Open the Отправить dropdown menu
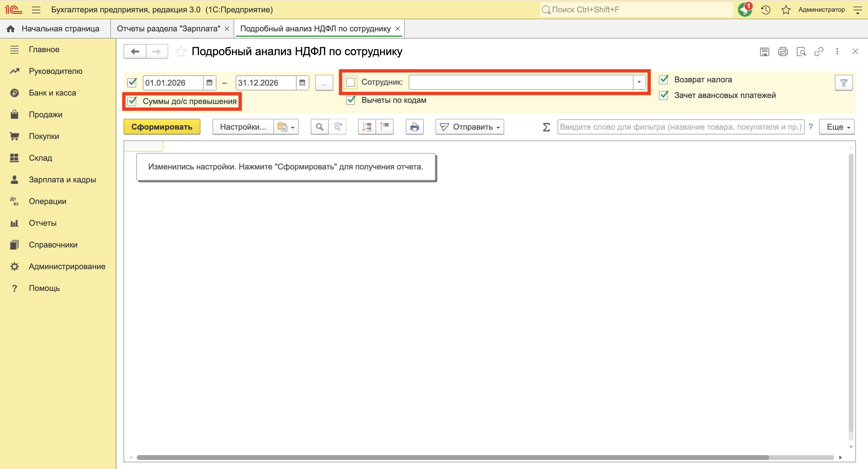This screenshot has width=868, height=469. [470, 127]
